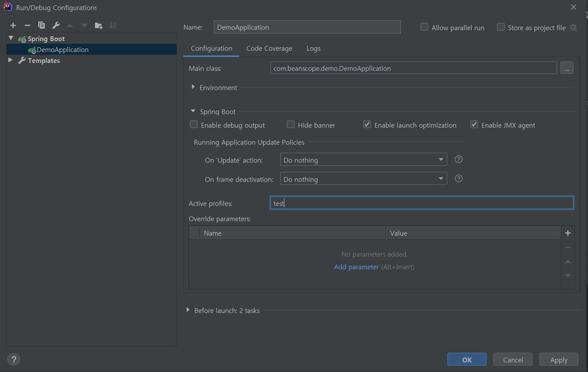
Task: Collapse the Spring Boot settings section
Action: 193,111
